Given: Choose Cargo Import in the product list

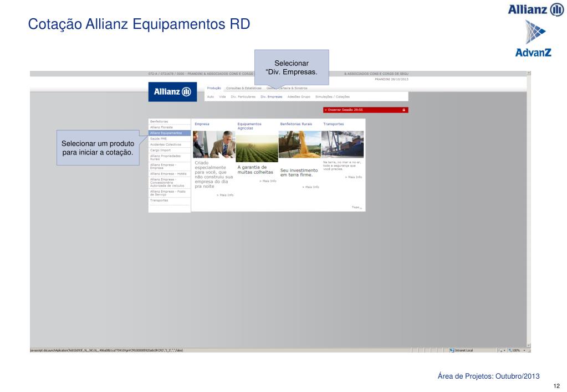Looking at the screenshot, I should click(x=170, y=150).
